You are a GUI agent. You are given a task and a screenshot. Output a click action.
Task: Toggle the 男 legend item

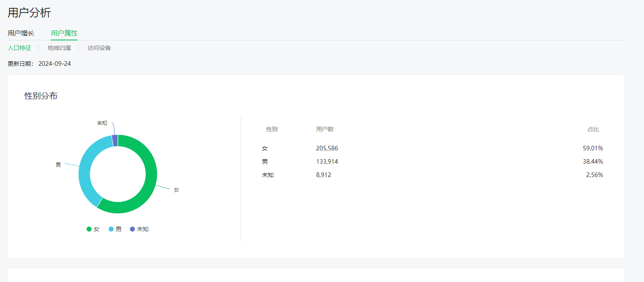[x=115, y=229]
